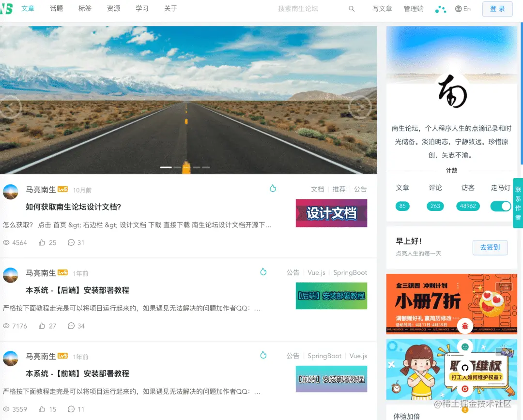Viewport: 523px width, 420px height.
Task: Click the flame icon on the 设计文档 post
Action: click(273, 189)
